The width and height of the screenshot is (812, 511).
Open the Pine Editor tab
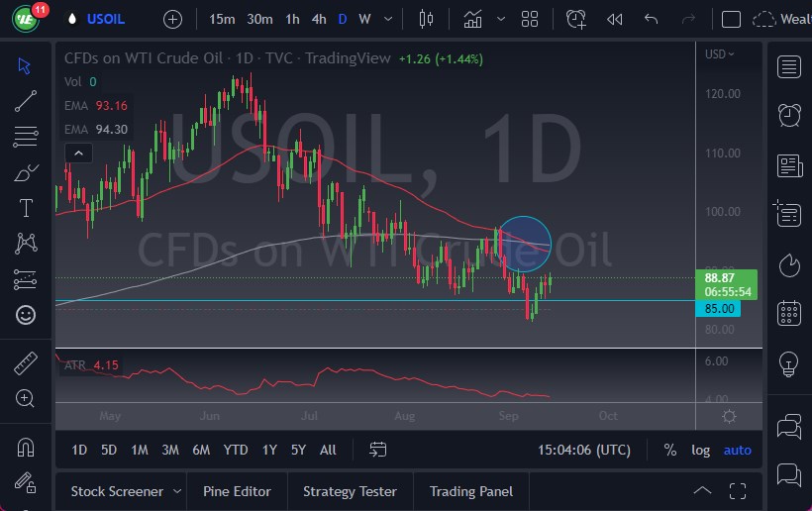pos(238,491)
